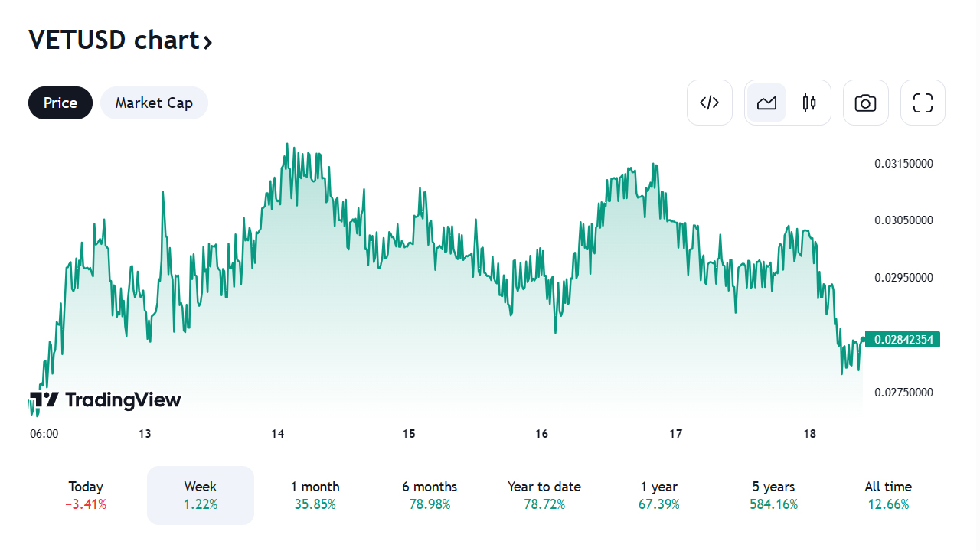Take a chart snapshot with camera icon
The width and height of the screenshot is (980, 551).
[865, 103]
